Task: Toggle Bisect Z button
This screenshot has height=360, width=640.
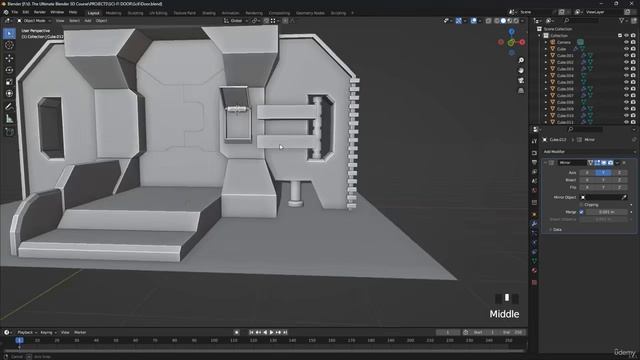Action: (619, 180)
